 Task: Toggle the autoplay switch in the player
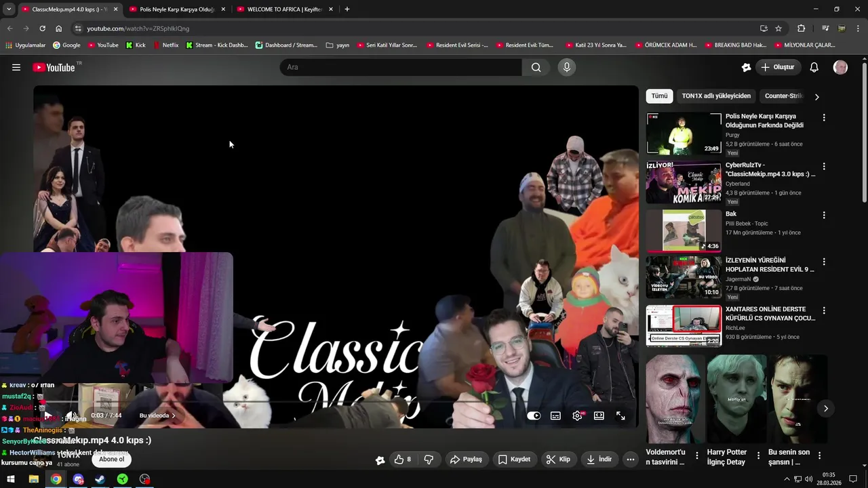534,415
